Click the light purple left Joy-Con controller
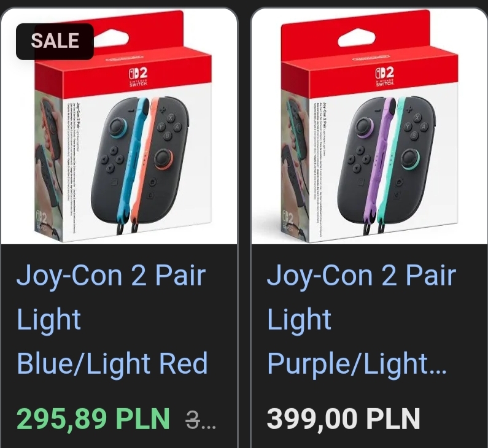Image resolution: width=488 pixels, height=448 pixels. click(366, 162)
